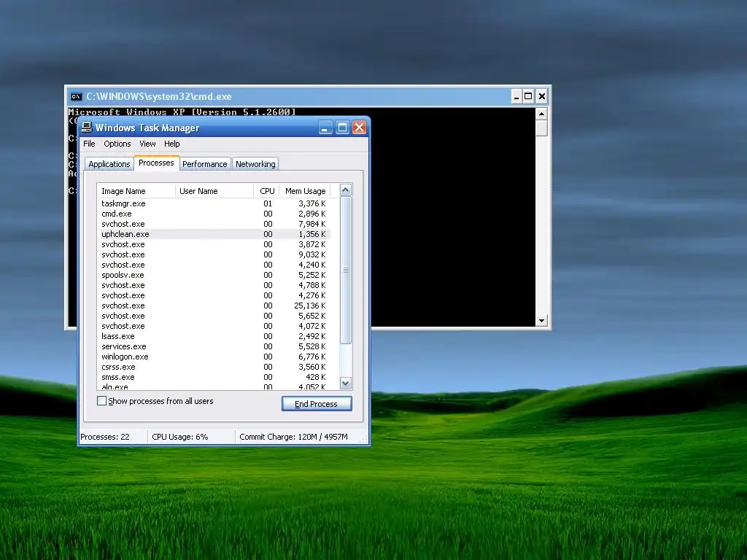Select the smss.exe process
This screenshot has width=747, height=560.
[214, 377]
